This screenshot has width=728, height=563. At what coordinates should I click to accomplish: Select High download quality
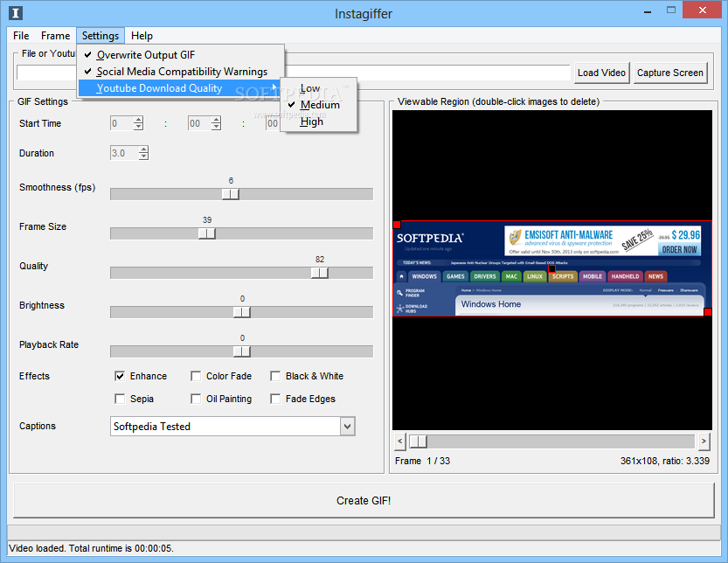318,122
